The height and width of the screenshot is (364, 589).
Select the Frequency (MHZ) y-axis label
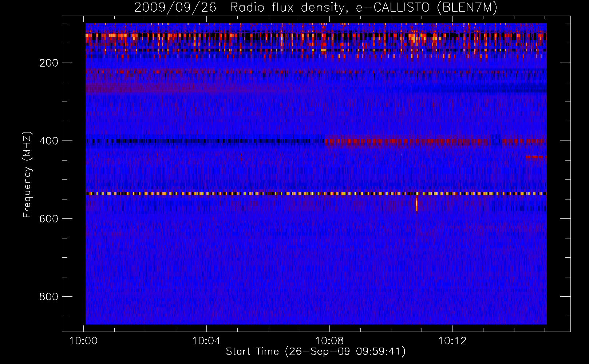pos(27,174)
